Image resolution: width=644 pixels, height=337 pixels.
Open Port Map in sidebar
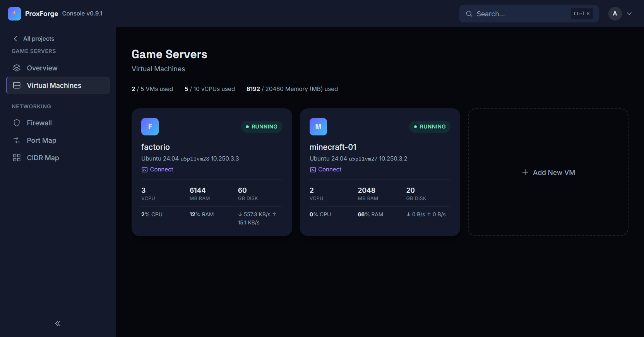[58, 140]
